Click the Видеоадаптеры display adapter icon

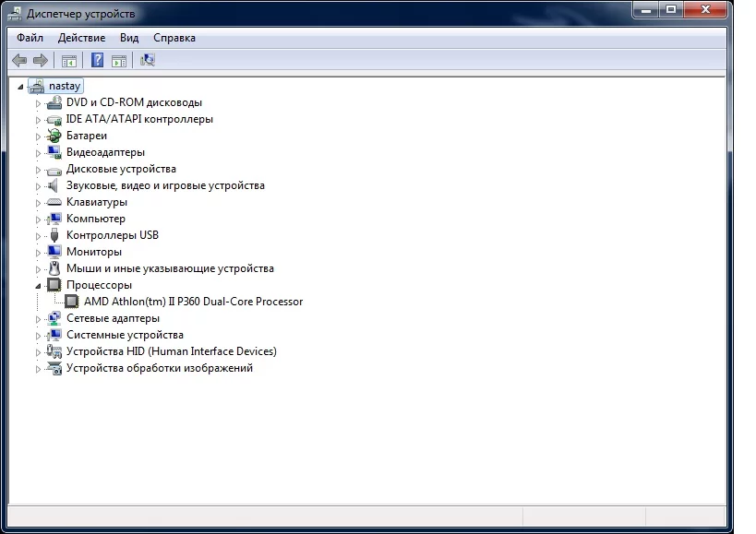point(54,152)
